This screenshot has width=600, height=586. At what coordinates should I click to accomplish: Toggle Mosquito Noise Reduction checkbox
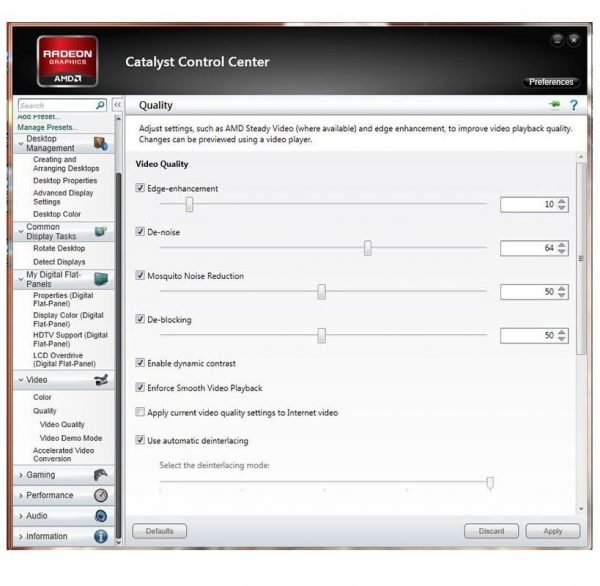tap(140, 275)
